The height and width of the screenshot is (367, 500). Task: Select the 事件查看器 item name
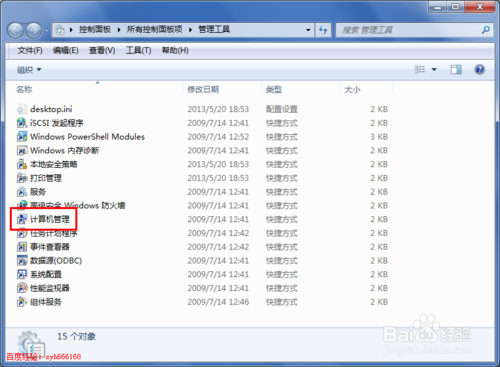(50, 247)
